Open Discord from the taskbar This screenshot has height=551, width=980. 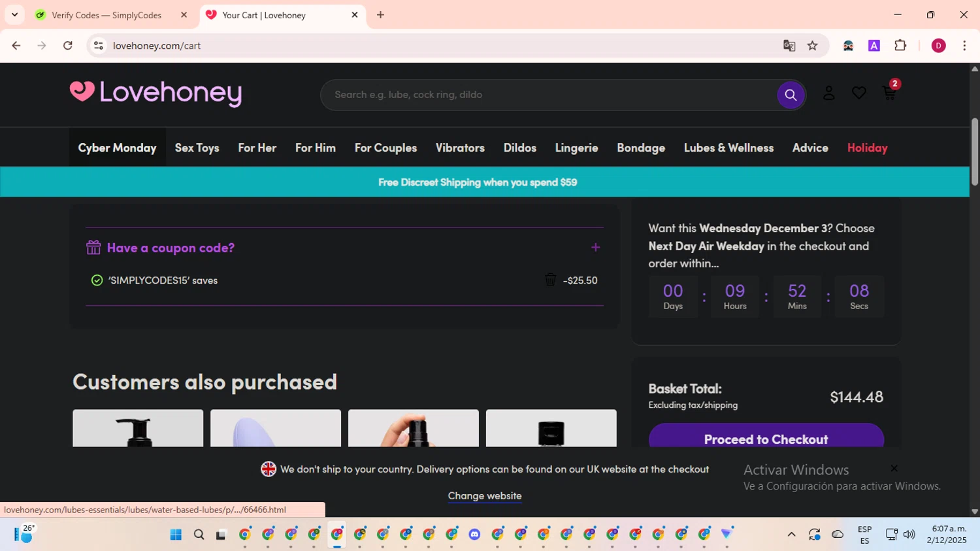coord(474,535)
